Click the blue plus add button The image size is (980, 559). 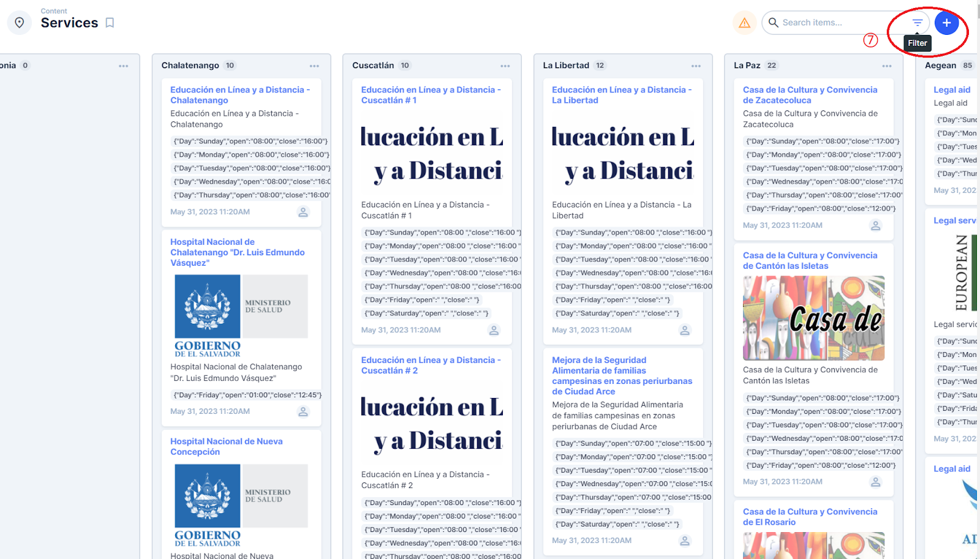click(x=946, y=23)
